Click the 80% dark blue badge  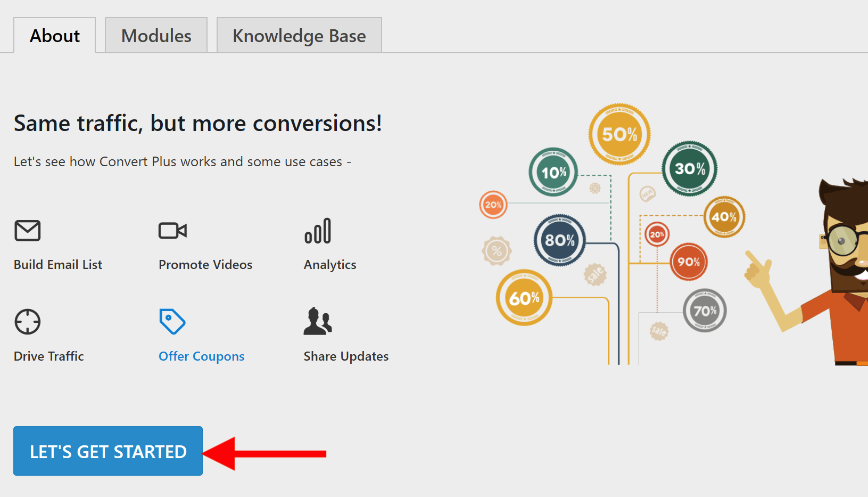click(x=559, y=241)
